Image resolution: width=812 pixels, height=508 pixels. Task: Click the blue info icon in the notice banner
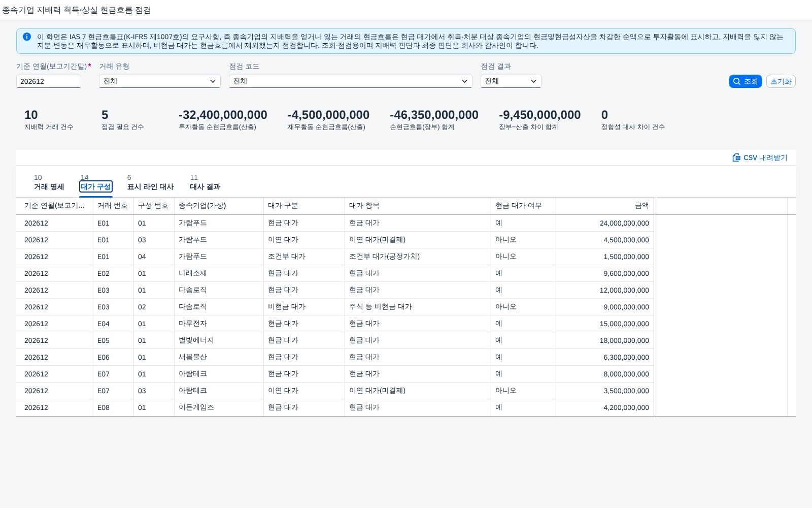click(27, 37)
